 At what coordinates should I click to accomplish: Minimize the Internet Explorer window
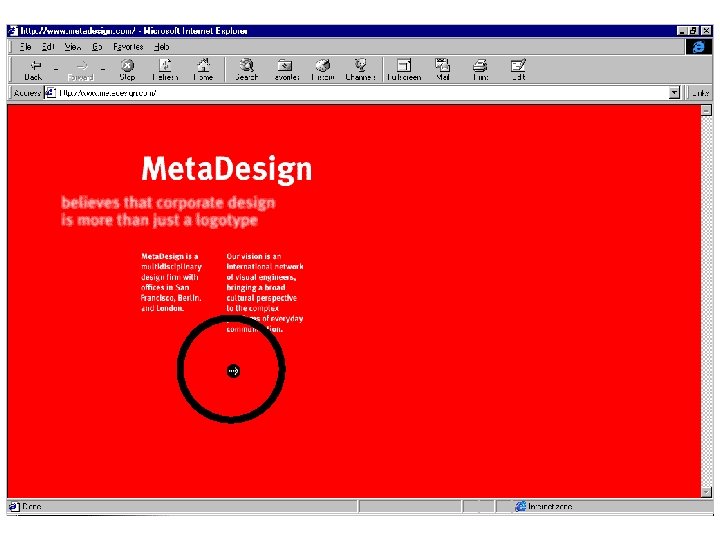[682, 31]
